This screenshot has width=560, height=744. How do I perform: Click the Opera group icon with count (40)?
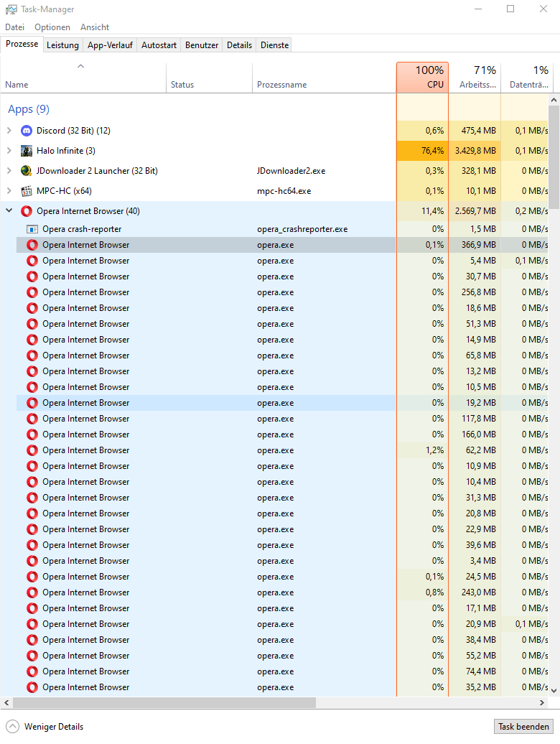click(27, 211)
